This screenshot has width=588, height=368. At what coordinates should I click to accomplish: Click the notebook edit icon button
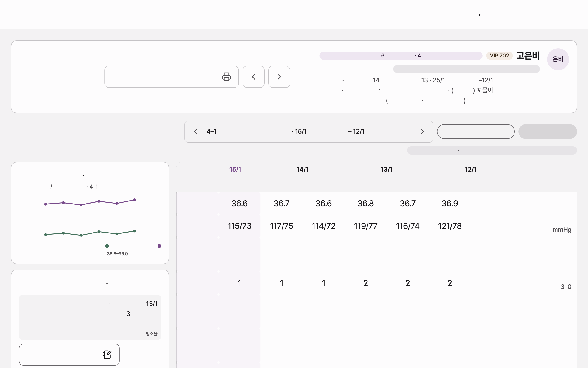click(69, 354)
